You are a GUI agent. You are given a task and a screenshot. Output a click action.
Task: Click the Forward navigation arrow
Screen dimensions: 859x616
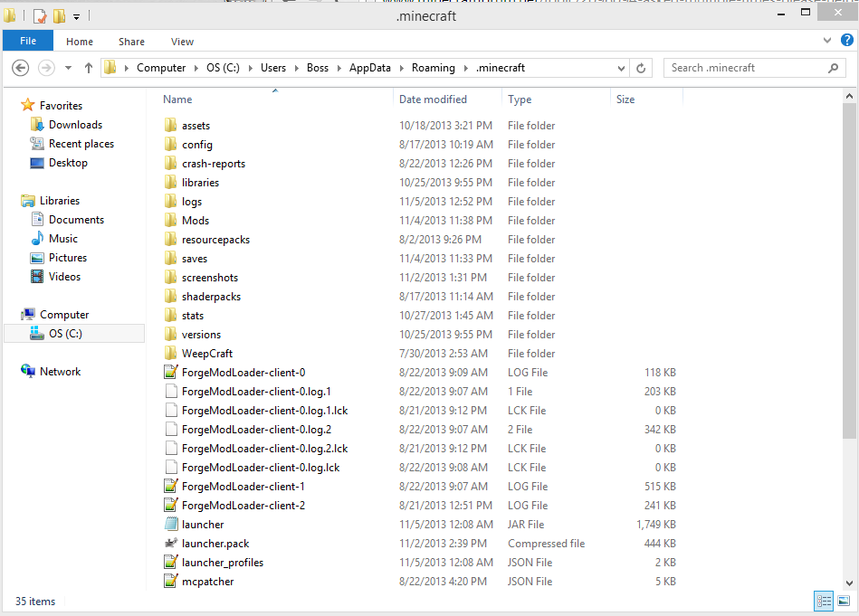click(x=46, y=68)
